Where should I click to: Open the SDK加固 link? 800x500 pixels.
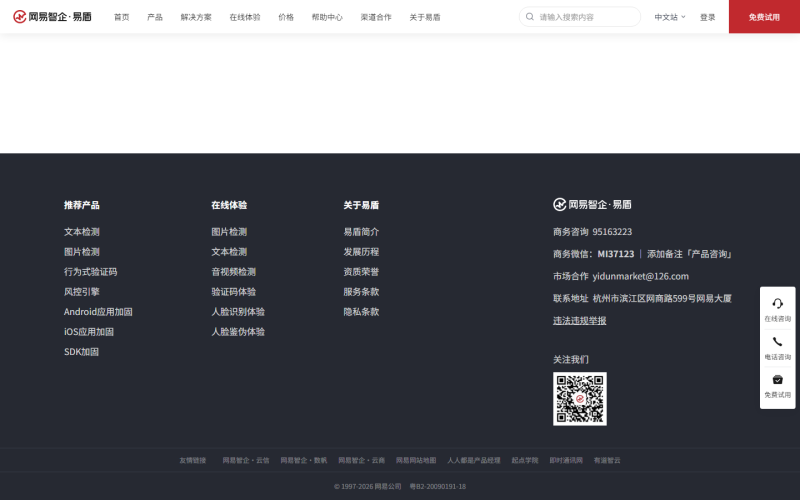pyautogui.click(x=81, y=352)
